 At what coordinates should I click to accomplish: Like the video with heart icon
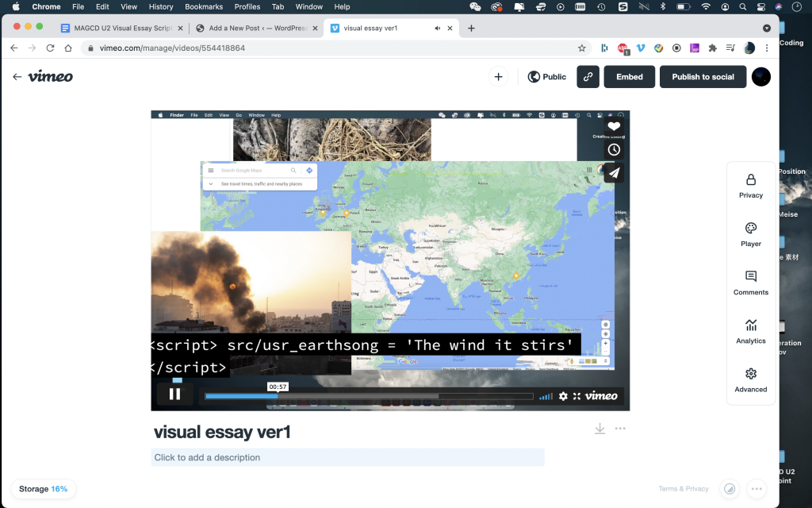tap(614, 126)
